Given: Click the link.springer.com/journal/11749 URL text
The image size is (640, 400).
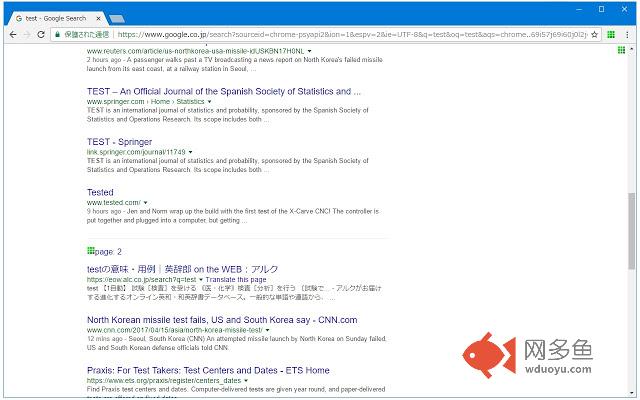Looking at the screenshot, I should [x=136, y=152].
